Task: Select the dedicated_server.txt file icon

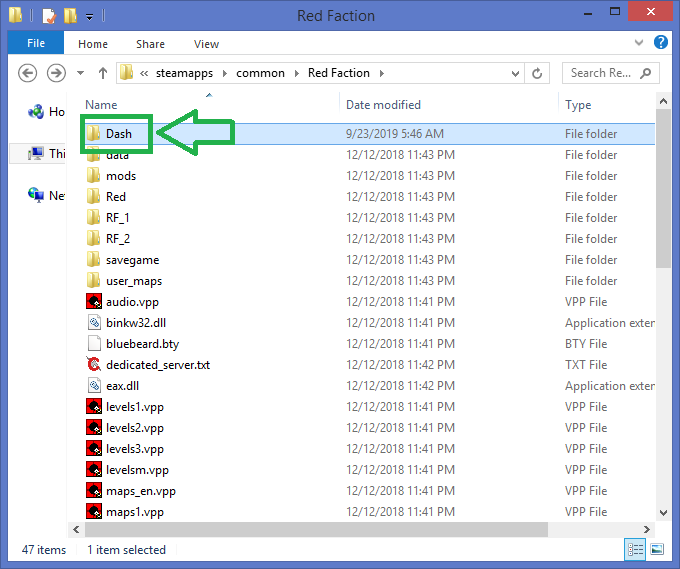Action: (x=93, y=365)
